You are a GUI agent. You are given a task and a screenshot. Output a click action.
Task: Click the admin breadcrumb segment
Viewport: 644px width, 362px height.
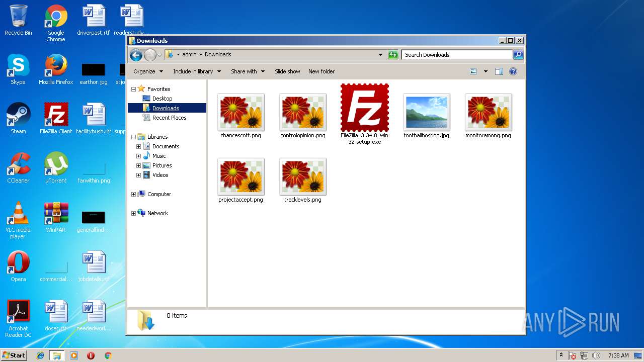[x=189, y=54]
